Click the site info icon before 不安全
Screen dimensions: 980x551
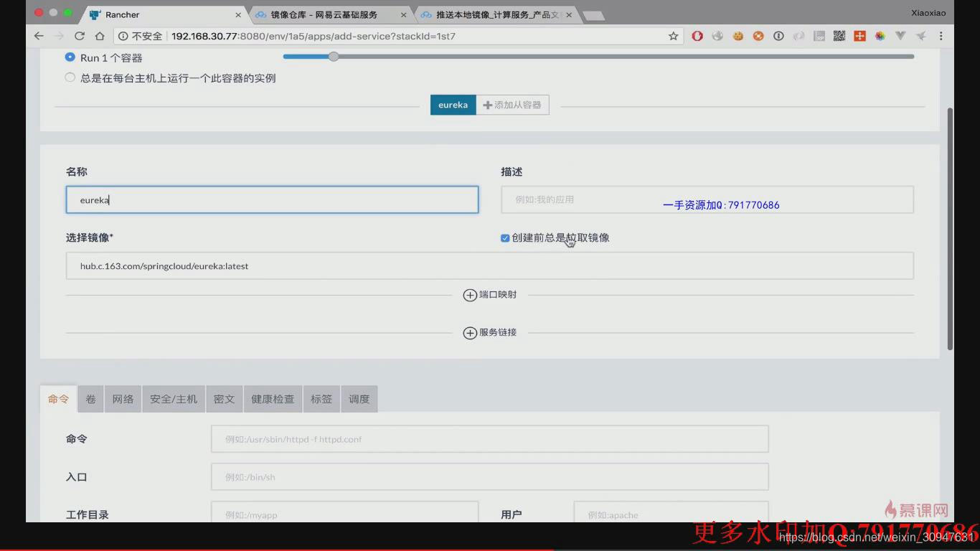(123, 36)
